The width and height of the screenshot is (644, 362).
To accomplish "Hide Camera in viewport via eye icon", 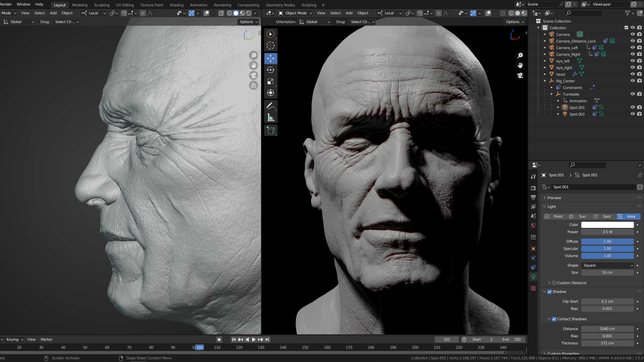I will 633,34.
